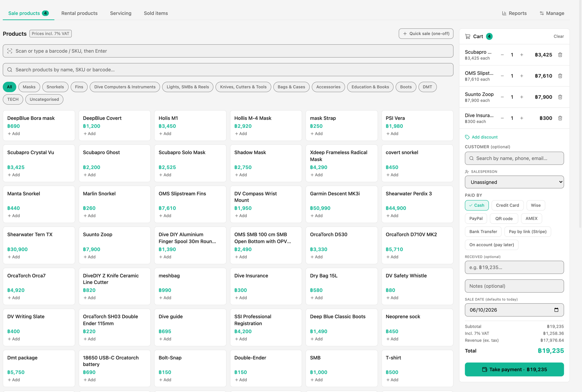Delete Dive Insurance line with trash icon
This screenshot has width=582, height=392.
[x=560, y=118]
